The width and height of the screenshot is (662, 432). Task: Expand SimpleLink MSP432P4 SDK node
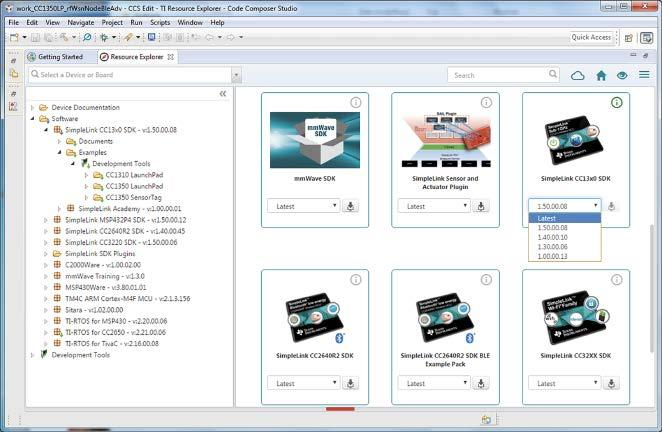[x=46, y=220]
